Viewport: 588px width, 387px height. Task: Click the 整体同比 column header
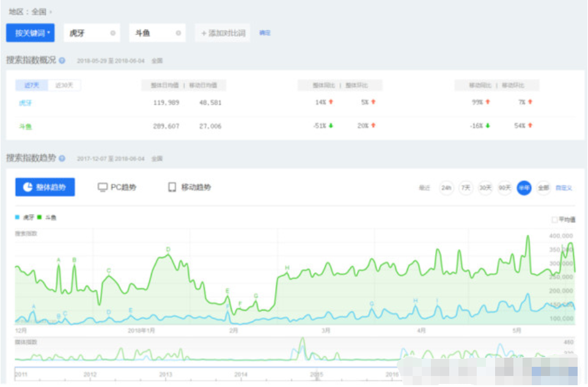pos(324,86)
